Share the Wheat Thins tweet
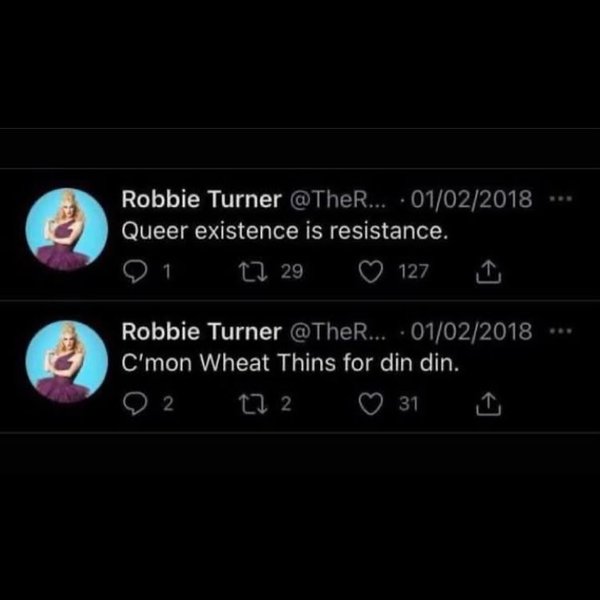The width and height of the screenshot is (600, 600). coord(487,403)
